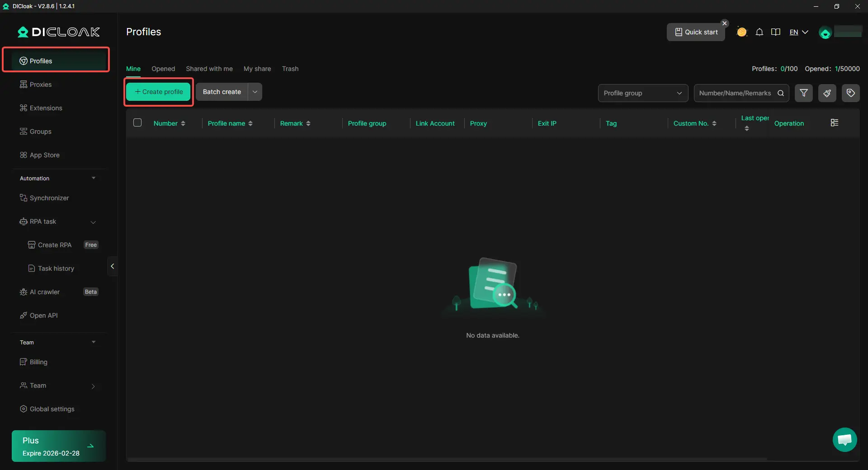
Task: Open the Profile group dropdown
Action: tap(642, 93)
